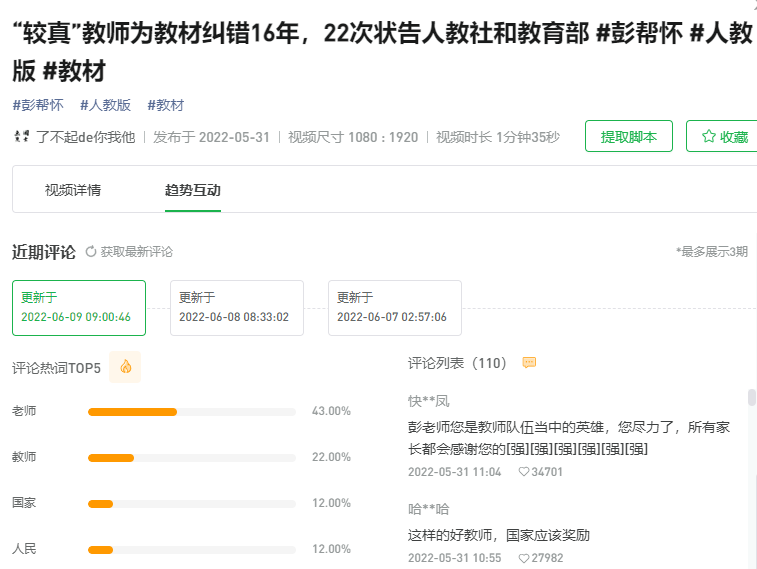757x569 pixels.
Task: Click commenter name 快**凤
Action: coord(429,401)
